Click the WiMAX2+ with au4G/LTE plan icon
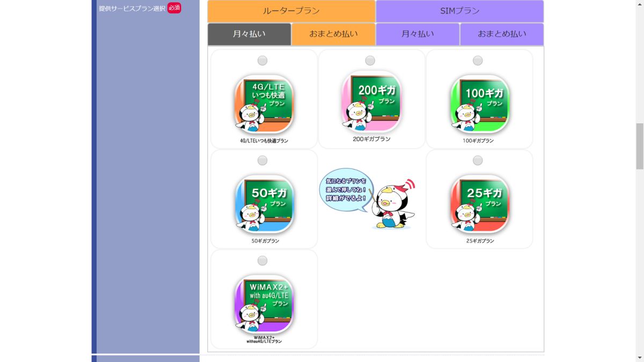 [x=264, y=304]
